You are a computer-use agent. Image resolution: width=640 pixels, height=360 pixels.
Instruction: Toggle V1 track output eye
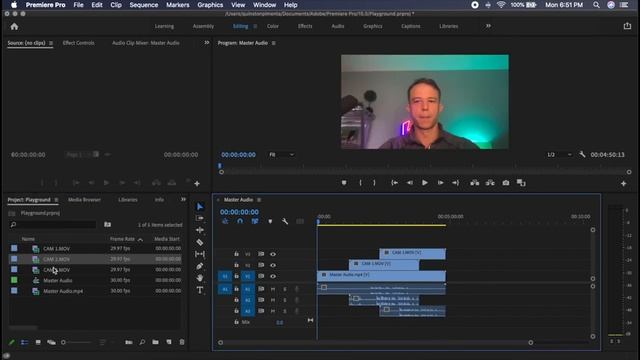273,276
